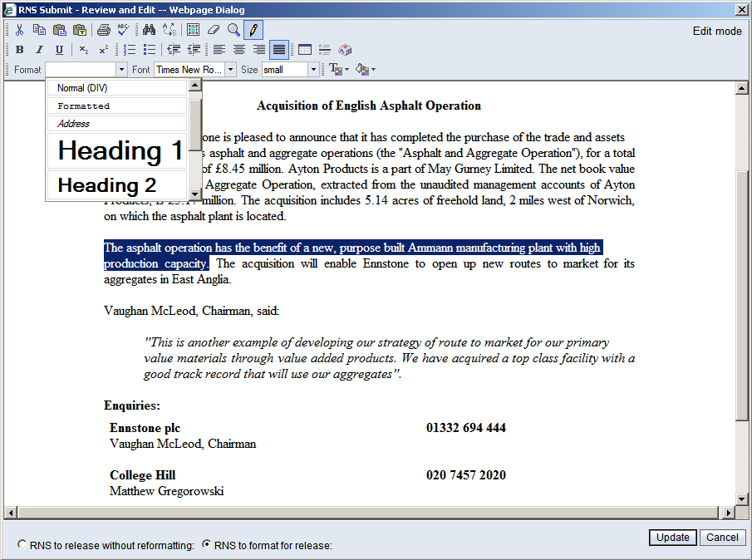752x560 pixels.
Task: Click the document vertical scrollbar down arrow
Action: pos(741,499)
